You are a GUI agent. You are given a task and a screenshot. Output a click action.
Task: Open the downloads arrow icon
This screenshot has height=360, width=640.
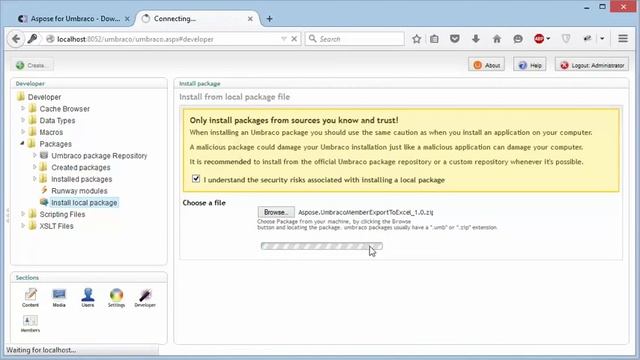click(476, 39)
